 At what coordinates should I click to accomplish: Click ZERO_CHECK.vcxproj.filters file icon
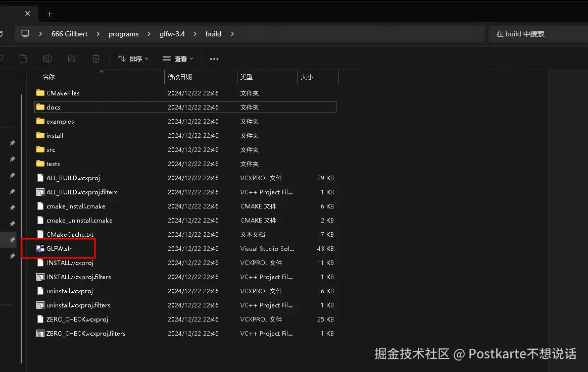point(40,334)
